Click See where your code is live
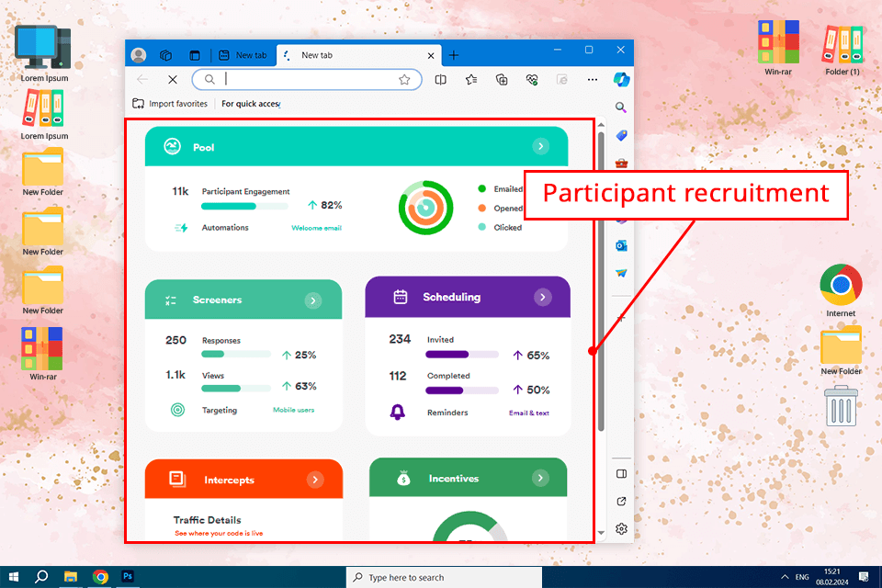This screenshot has height=588, width=882. click(219, 534)
